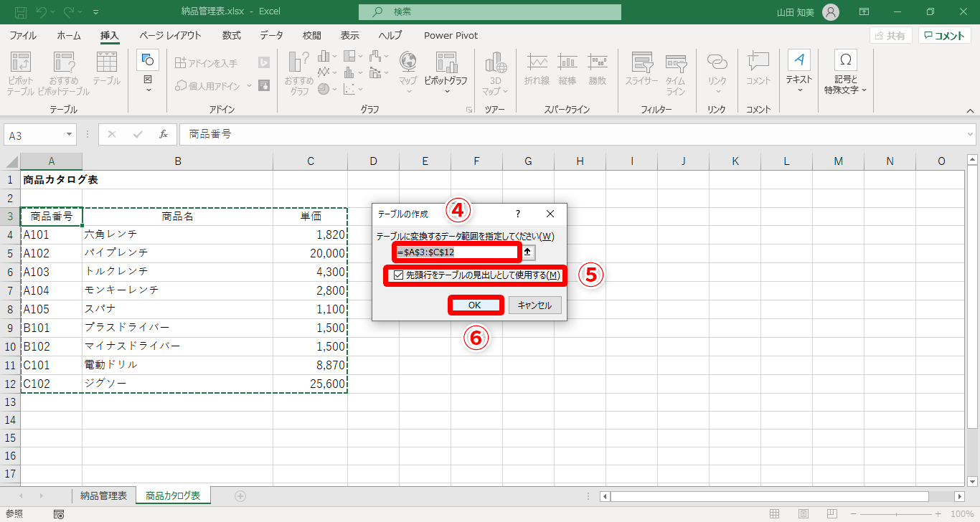Switch to the ページ レイアウト tab
980x522 pixels.
point(171,35)
